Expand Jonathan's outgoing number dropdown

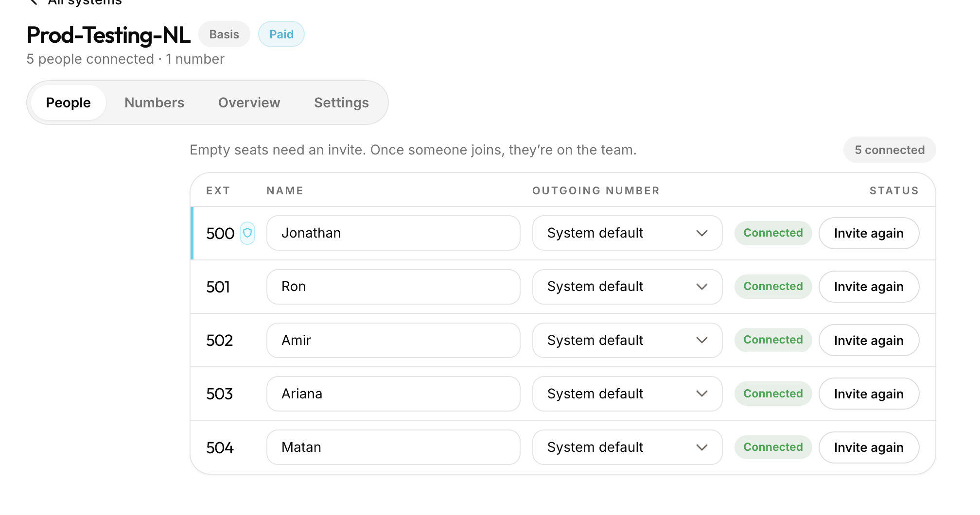[627, 233]
